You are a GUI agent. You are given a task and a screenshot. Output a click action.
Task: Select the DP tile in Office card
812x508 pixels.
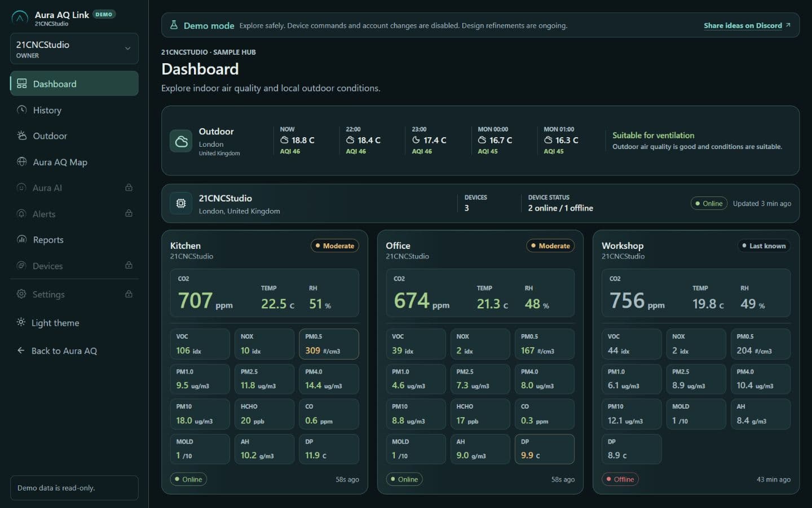click(545, 449)
